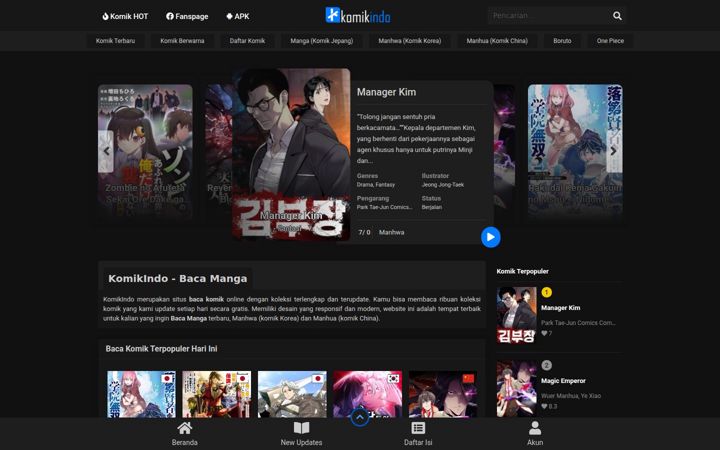
Task: Open the komikindo logo home link
Action: click(x=358, y=15)
